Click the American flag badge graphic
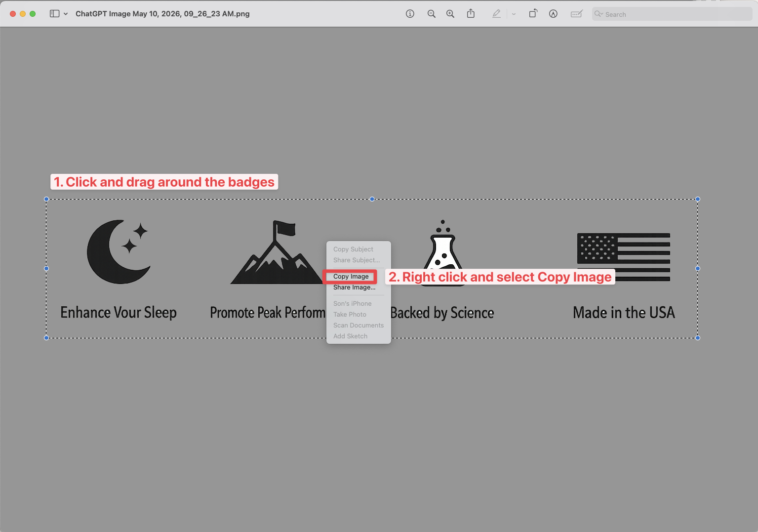 pos(624,257)
